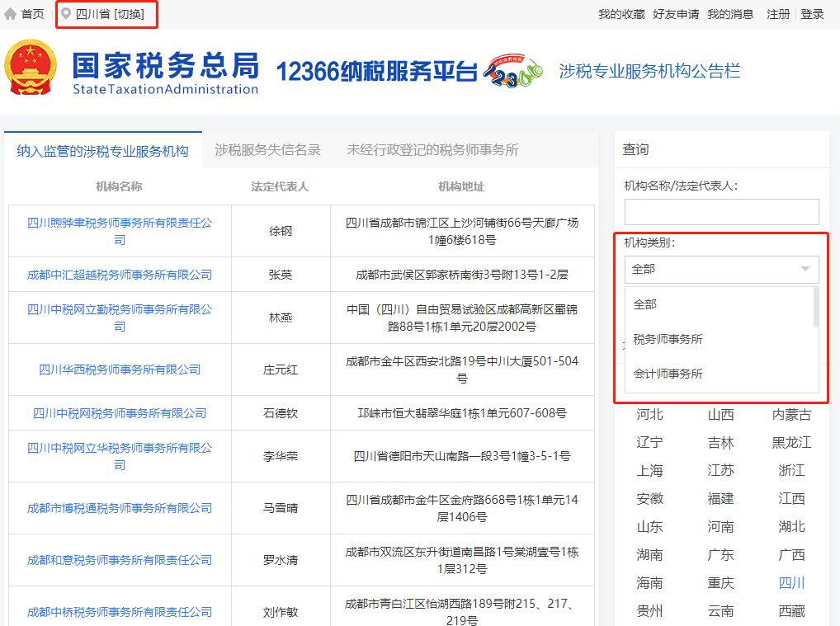Open 好友申请

(676, 15)
